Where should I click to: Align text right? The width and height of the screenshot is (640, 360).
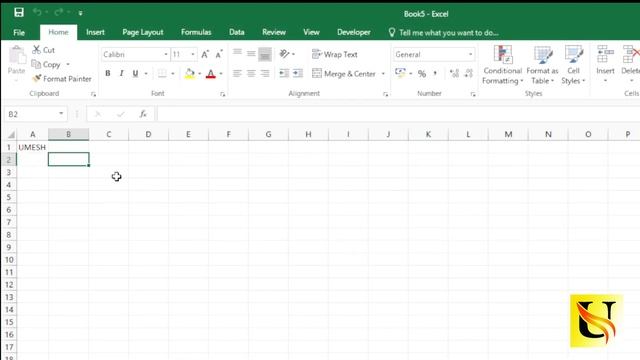click(x=265, y=73)
